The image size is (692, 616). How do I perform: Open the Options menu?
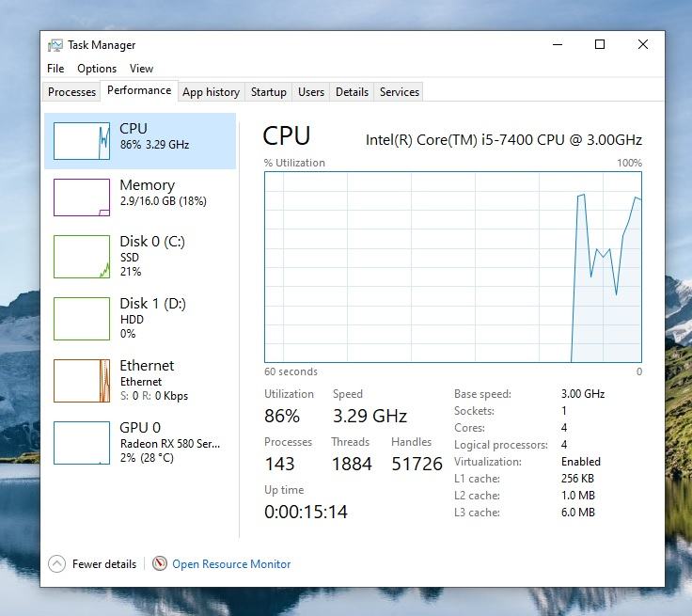coord(97,69)
